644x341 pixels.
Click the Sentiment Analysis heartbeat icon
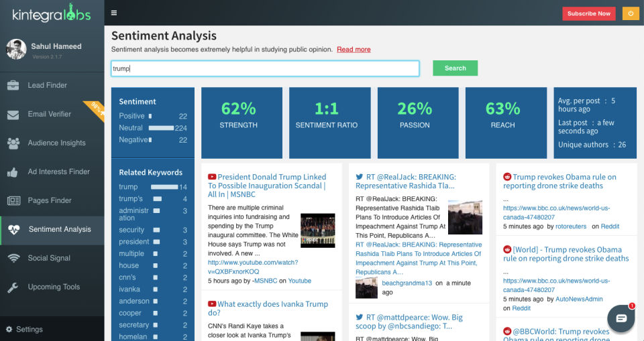pos(14,229)
